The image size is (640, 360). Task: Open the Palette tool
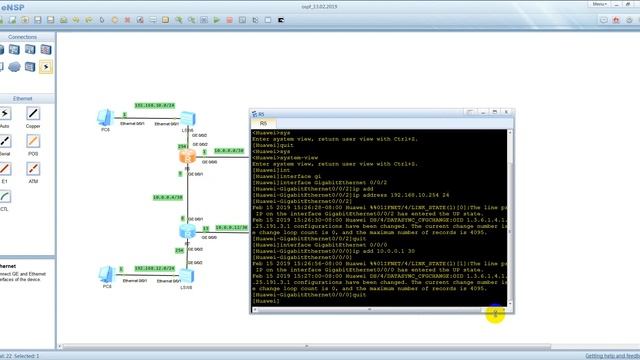pos(165,20)
